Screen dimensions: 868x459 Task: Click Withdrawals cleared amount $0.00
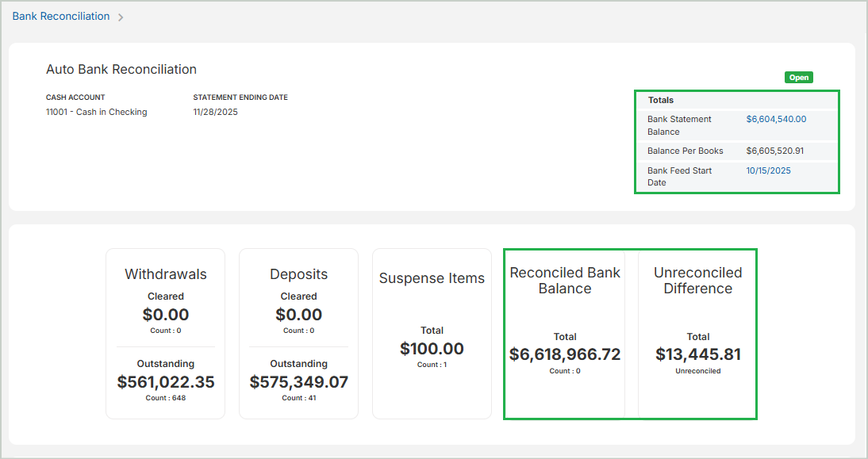pyautogui.click(x=166, y=315)
